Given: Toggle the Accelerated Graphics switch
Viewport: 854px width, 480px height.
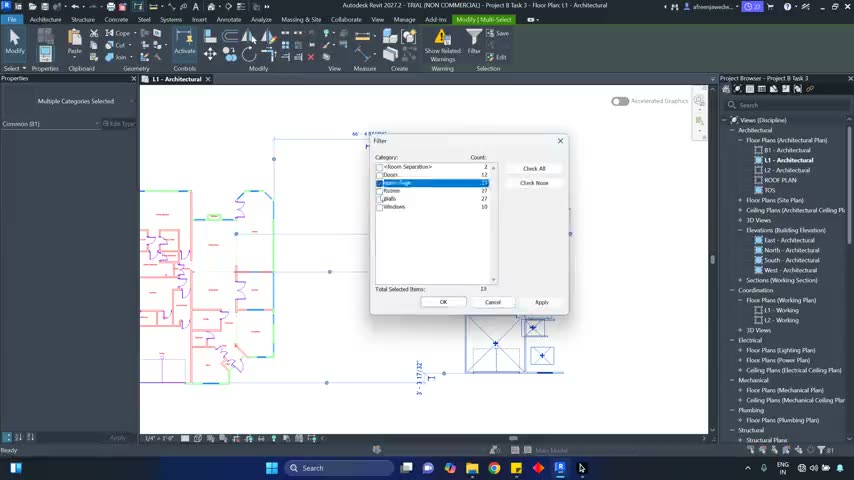Looking at the screenshot, I should (620, 101).
